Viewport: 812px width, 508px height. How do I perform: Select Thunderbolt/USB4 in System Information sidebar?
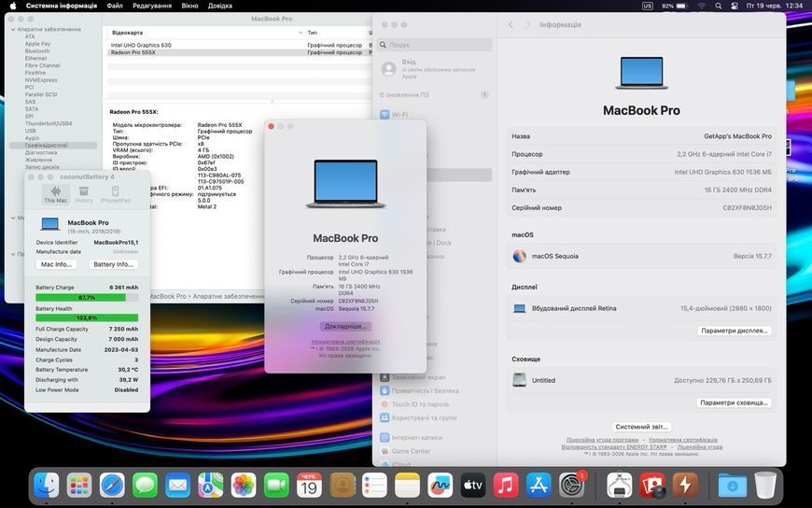tap(49, 124)
